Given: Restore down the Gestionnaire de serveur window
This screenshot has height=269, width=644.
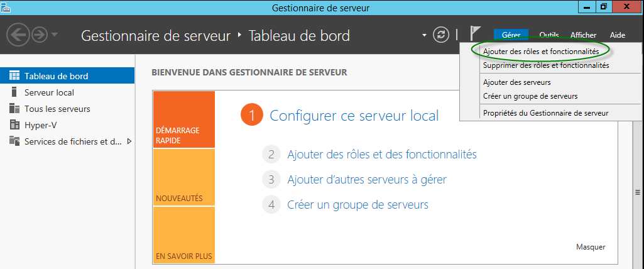Looking at the screenshot, I should [603, 6].
